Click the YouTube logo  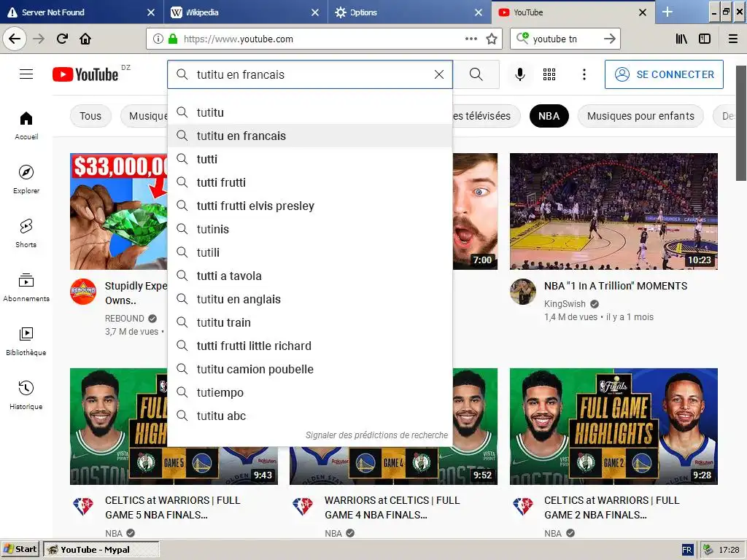(85, 74)
